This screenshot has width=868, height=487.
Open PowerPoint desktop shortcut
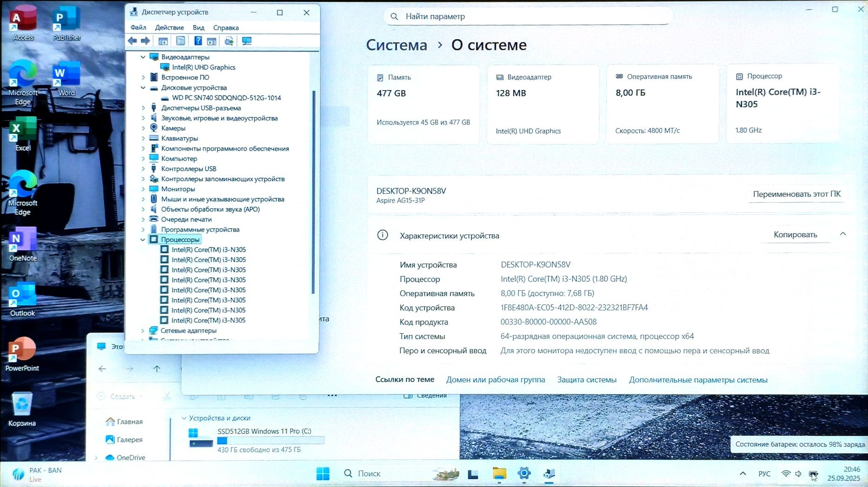click(x=22, y=354)
